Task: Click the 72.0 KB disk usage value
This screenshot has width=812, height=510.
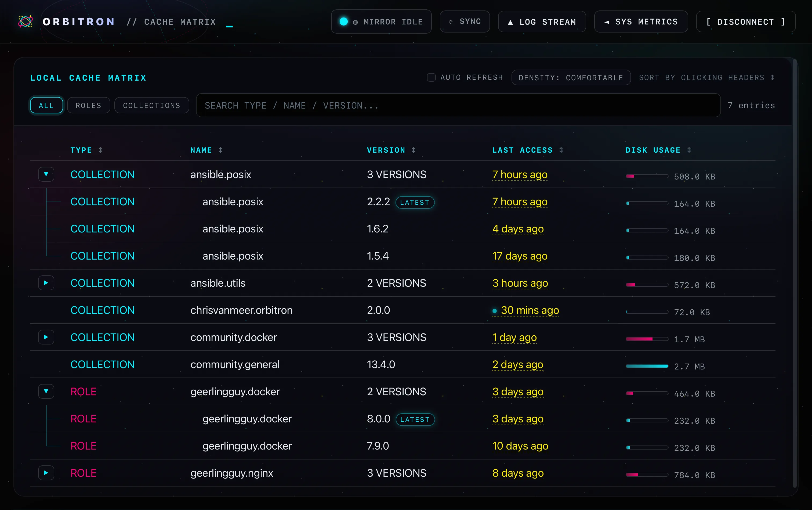Action: tap(692, 312)
